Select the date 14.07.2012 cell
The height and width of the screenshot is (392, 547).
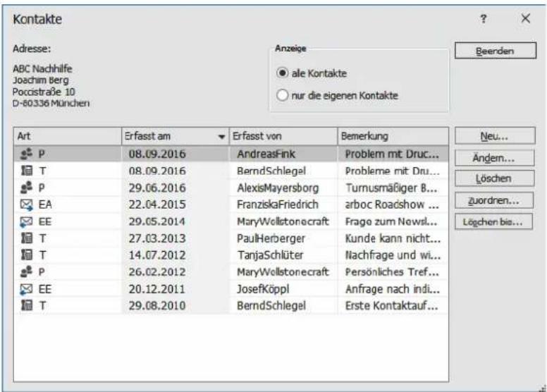click(x=157, y=255)
